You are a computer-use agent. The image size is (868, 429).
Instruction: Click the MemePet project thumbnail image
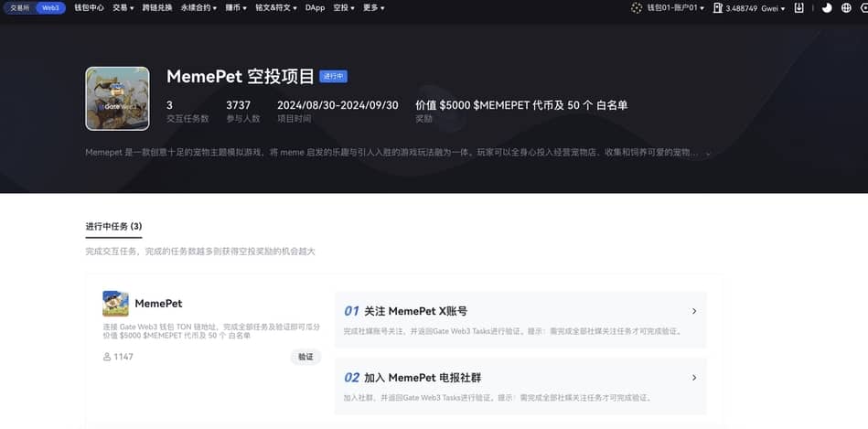point(117,99)
